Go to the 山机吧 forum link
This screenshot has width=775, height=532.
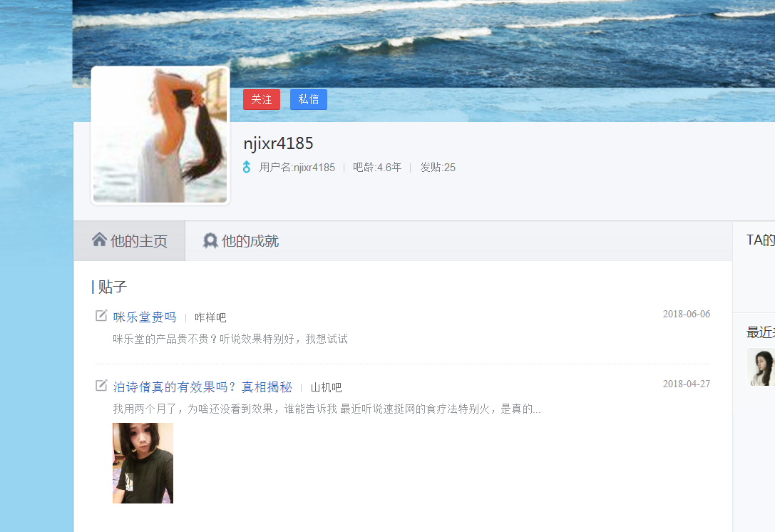pos(326,388)
